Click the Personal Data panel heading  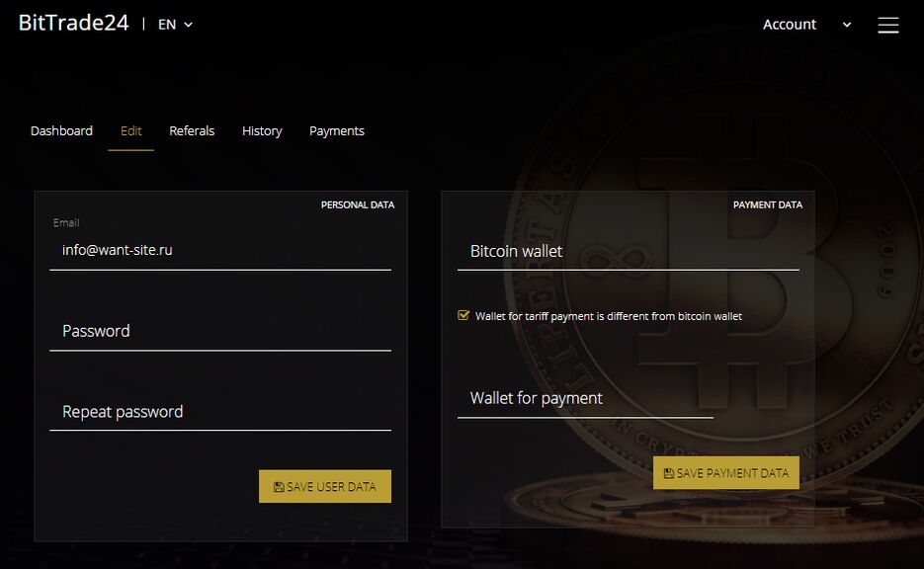(x=358, y=205)
